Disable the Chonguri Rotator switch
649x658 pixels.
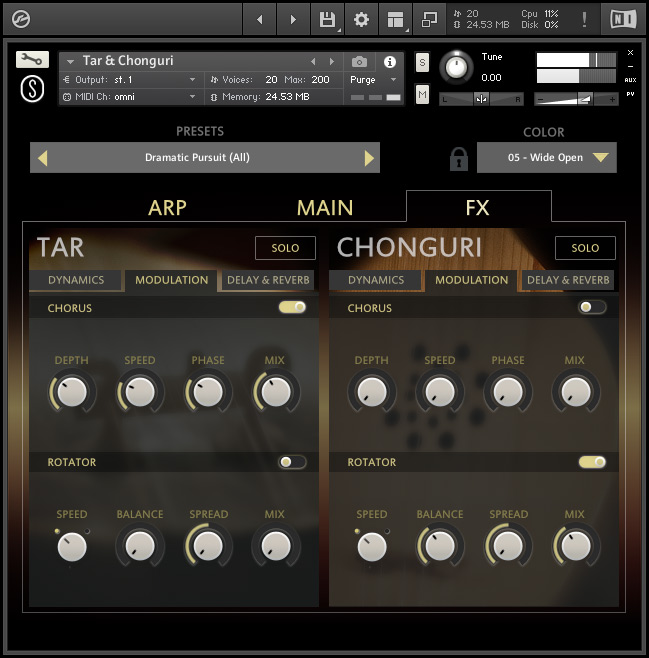click(x=592, y=462)
